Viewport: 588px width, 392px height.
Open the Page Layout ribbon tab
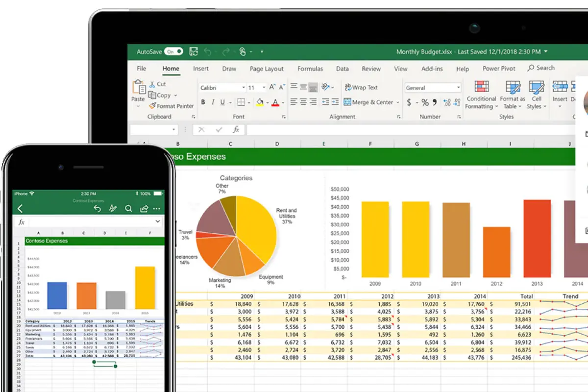[267, 69]
